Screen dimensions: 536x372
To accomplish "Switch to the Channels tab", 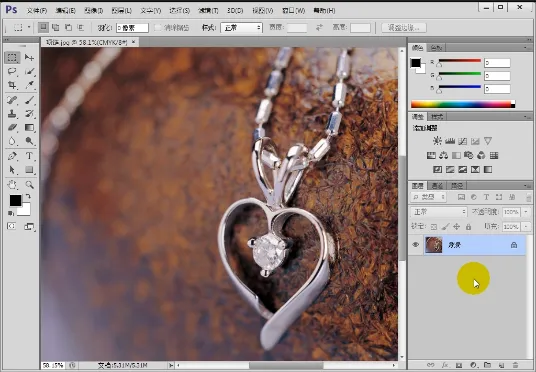I will pos(438,186).
